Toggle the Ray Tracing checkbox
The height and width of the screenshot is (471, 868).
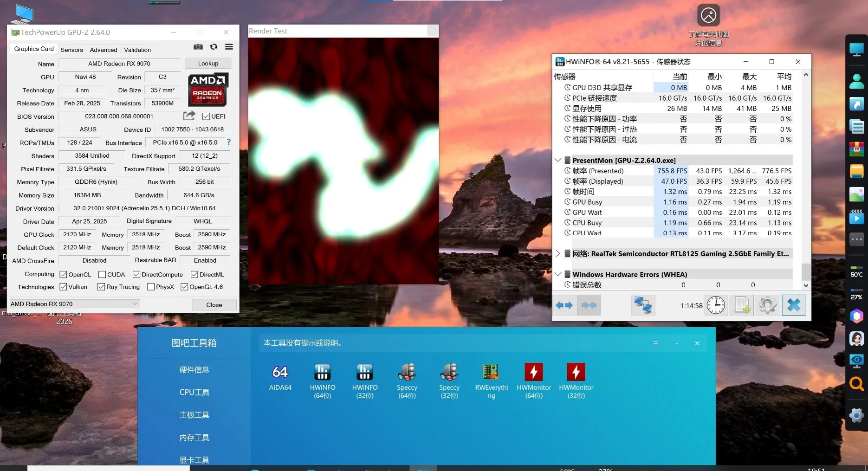tap(101, 287)
